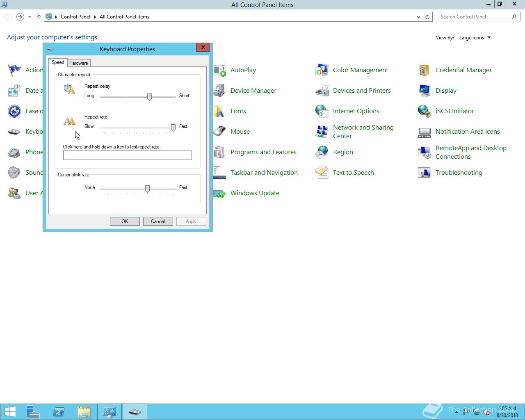Click Control Panel in the breadcrumb
Viewport: 525px width, 420px height.
[75, 17]
